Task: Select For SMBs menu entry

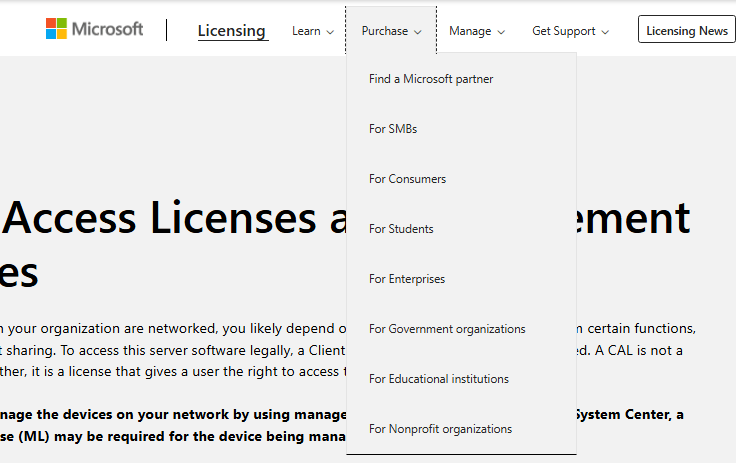Action: coord(393,129)
